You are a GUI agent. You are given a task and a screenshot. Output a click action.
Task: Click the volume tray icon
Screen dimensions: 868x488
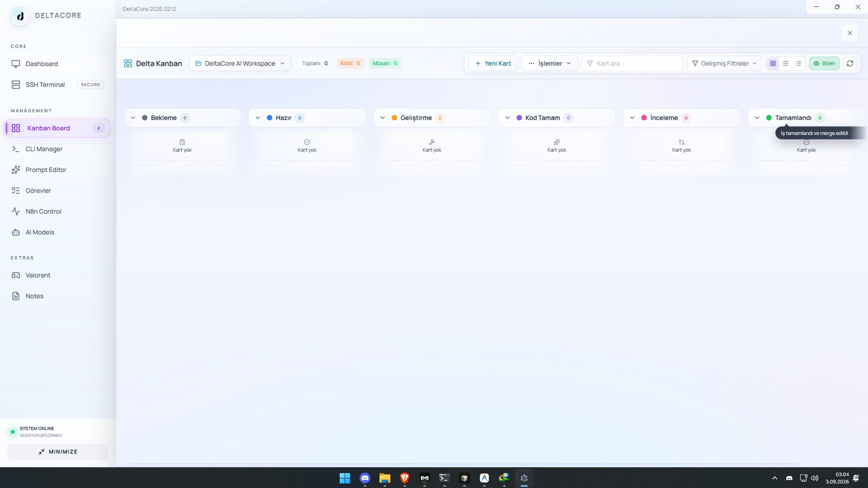coord(815,478)
